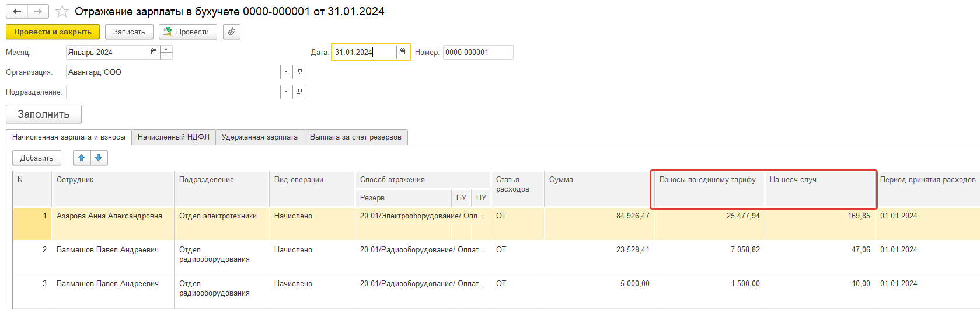
Task: Expand the Подразделение dropdown list
Action: point(286,92)
